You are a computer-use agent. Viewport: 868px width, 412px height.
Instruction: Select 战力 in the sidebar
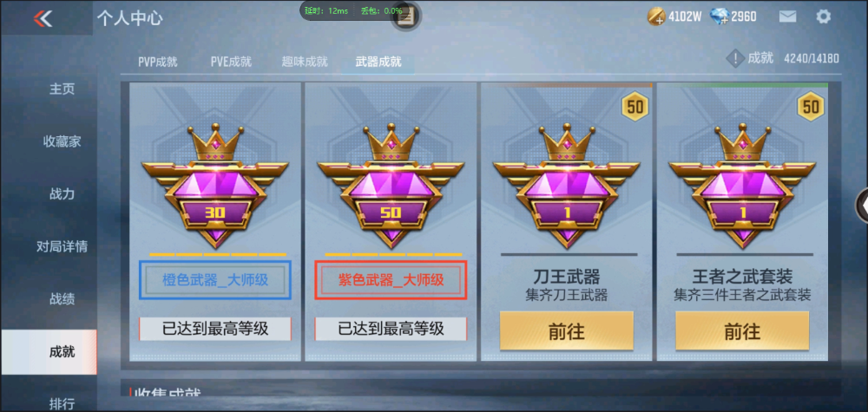tap(62, 194)
